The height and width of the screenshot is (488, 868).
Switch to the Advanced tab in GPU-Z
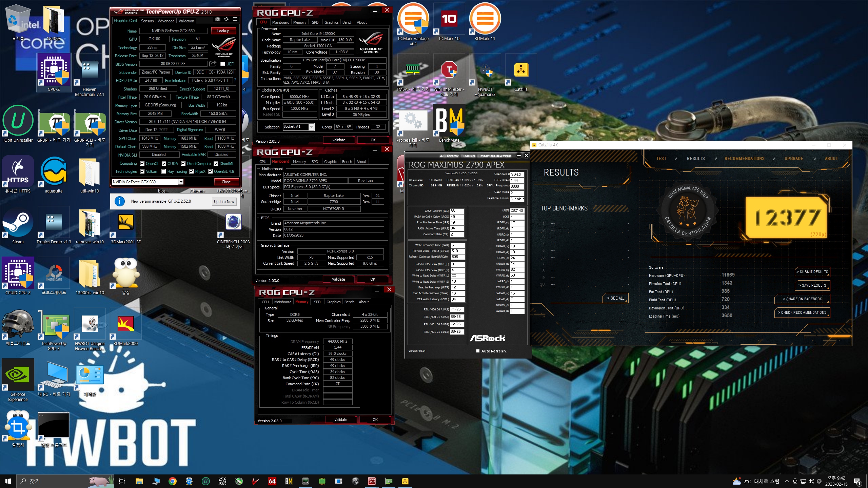click(166, 21)
